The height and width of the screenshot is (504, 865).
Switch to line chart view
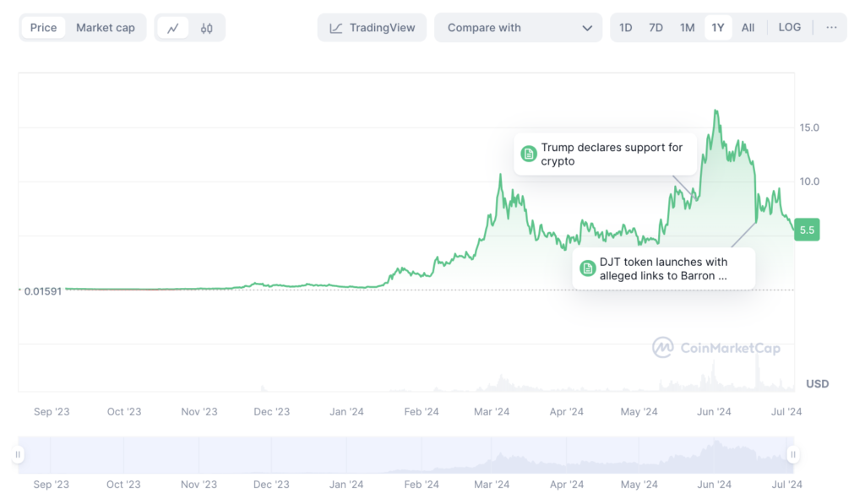click(x=173, y=28)
